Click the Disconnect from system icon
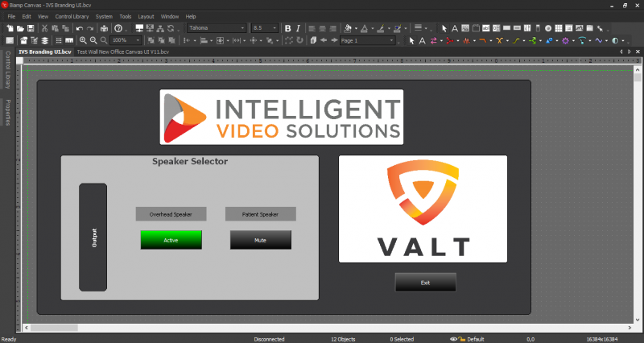This screenshot has width=644, height=343. click(x=150, y=28)
